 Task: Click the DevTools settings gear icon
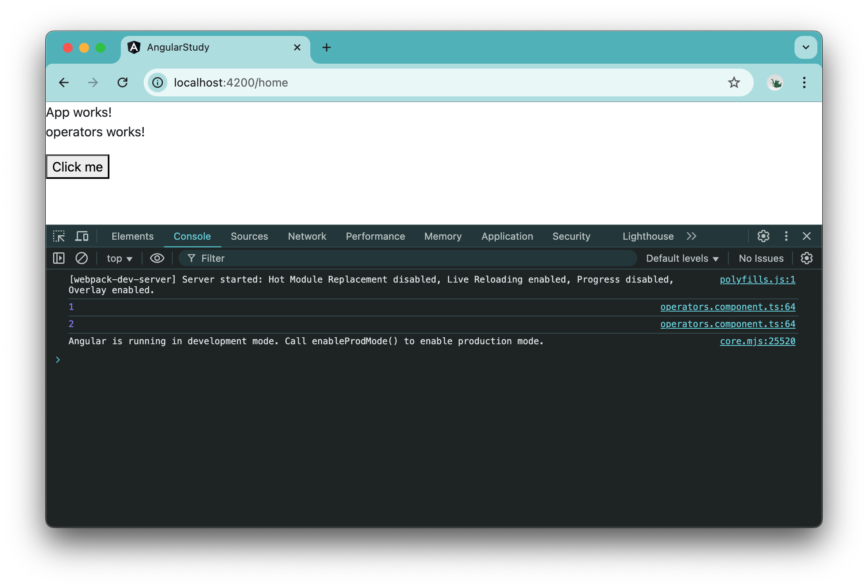[x=763, y=236]
